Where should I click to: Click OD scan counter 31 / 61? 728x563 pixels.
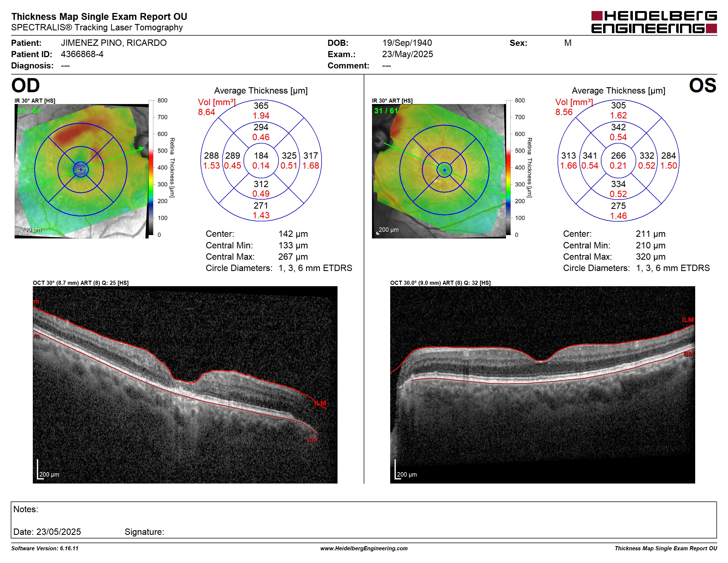click(29, 111)
